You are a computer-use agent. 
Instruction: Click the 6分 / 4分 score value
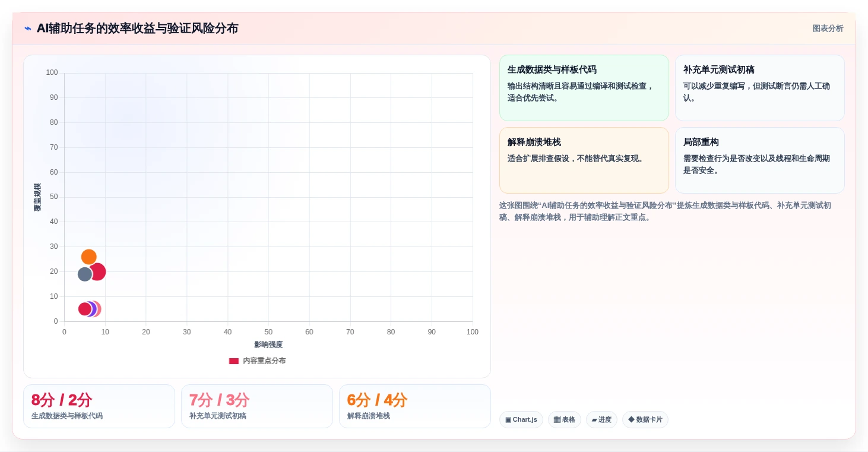coord(378,400)
